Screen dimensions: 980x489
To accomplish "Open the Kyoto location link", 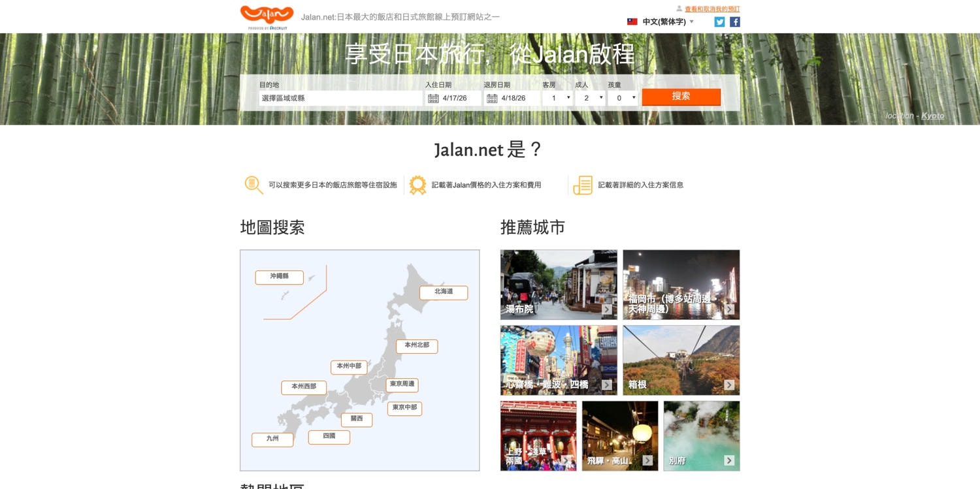I will click(932, 116).
